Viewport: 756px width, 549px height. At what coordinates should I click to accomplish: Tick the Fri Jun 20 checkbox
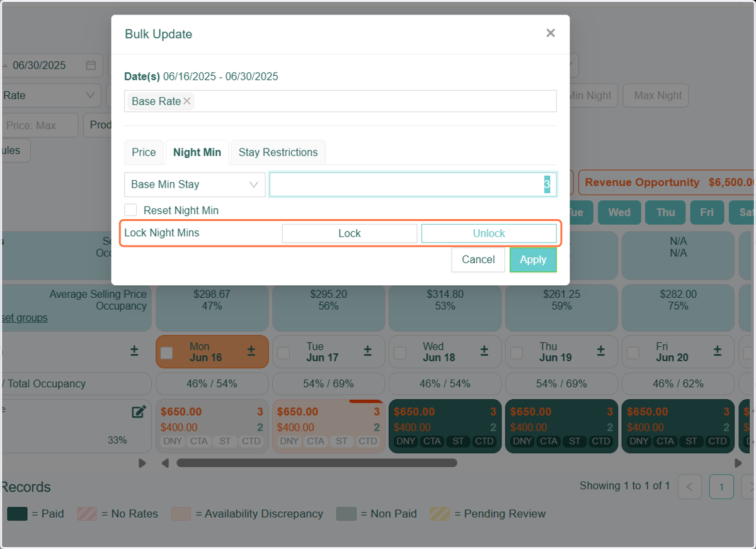pos(633,353)
